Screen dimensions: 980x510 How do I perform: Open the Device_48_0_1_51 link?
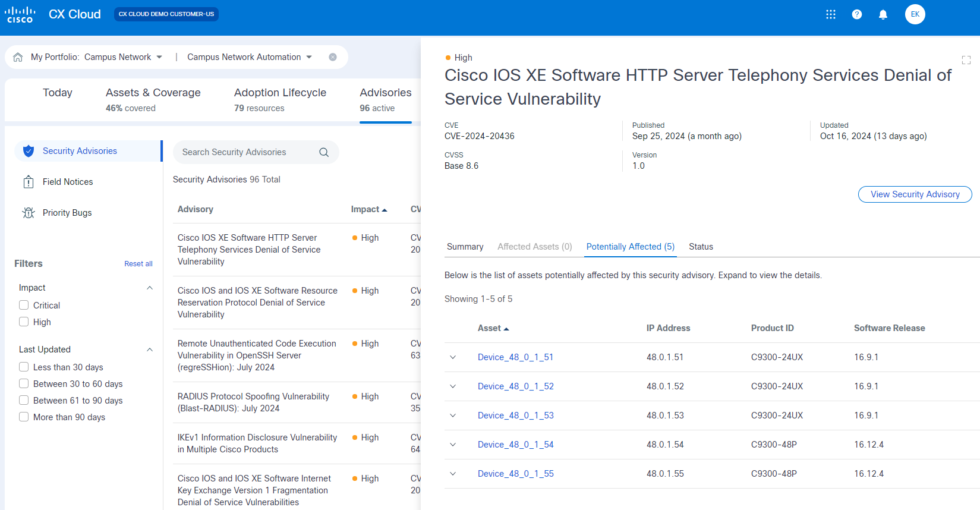click(x=516, y=357)
